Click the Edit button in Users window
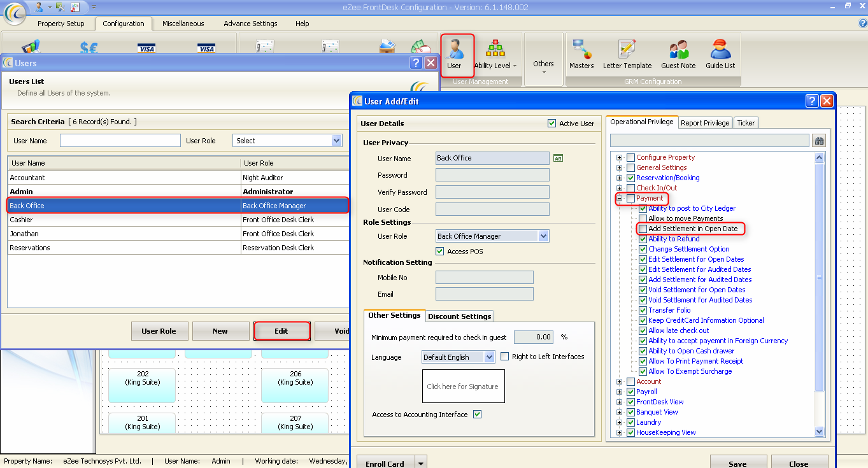Image resolution: width=868 pixels, height=468 pixels. coord(281,331)
